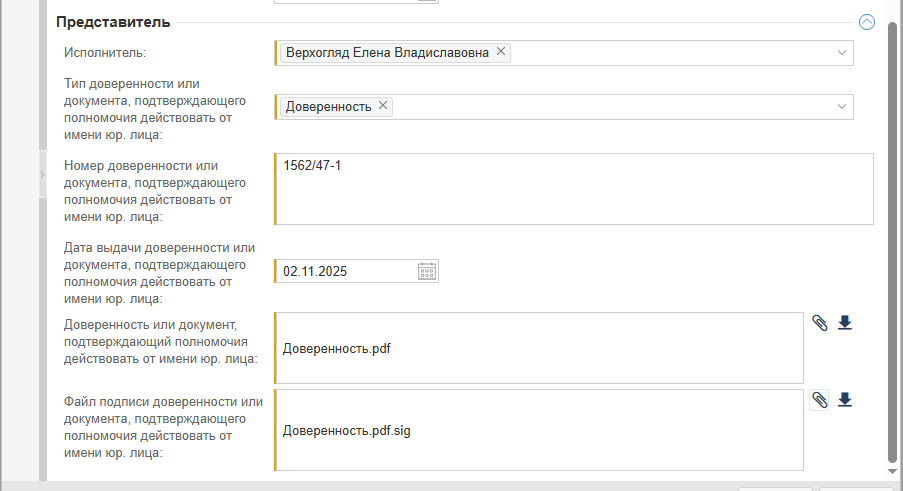This screenshot has width=903, height=491.
Task: Open the Исполнитель dropdown arrow
Action: (x=841, y=53)
